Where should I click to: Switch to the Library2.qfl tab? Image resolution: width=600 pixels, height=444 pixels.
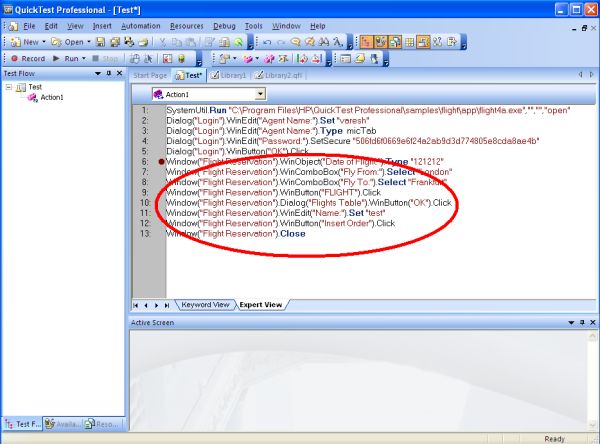(279, 75)
